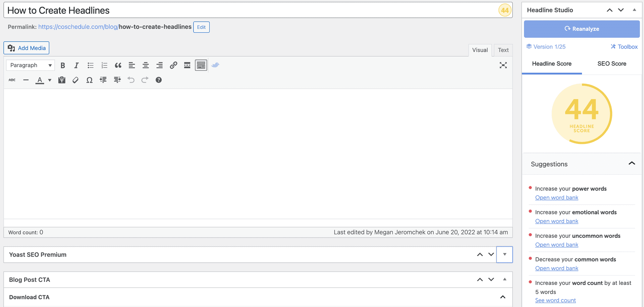Open the power words word bank
Screen dimensions: 644x307
(x=556, y=197)
